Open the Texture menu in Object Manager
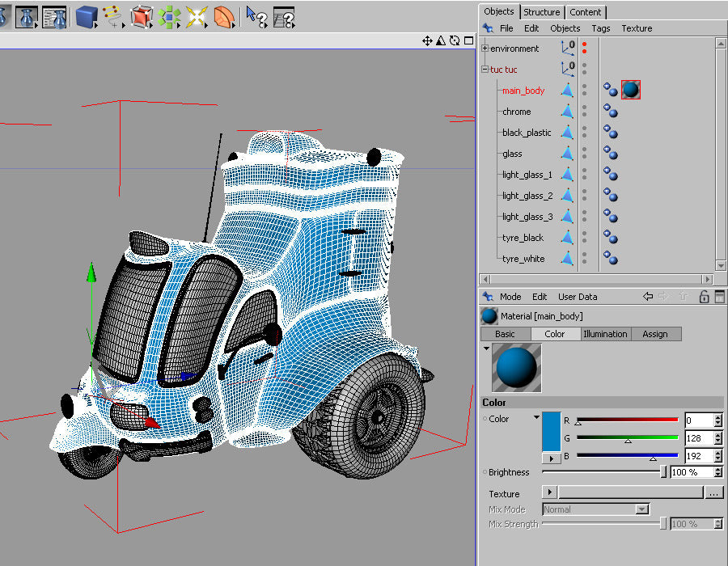Viewport: 728px width, 566px height. [x=637, y=28]
